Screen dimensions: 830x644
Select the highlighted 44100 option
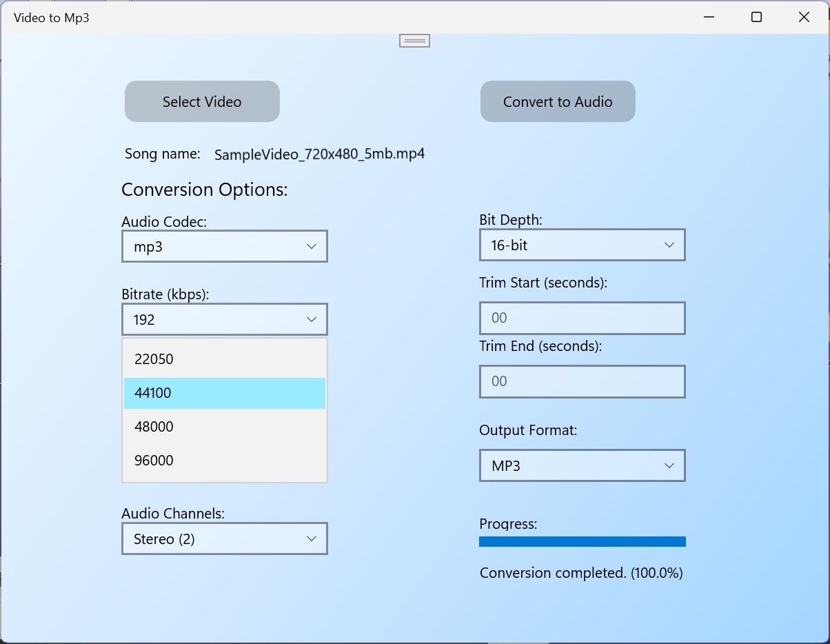pyautogui.click(x=225, y=393)
